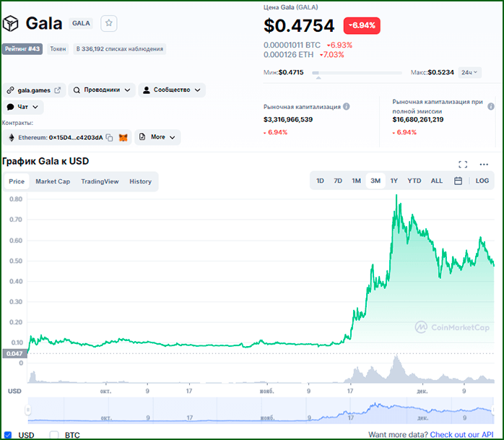Screen dimensions: 504x440
Task: Expand the Сообщество community dropdown
Action: [x=172, y=90]
